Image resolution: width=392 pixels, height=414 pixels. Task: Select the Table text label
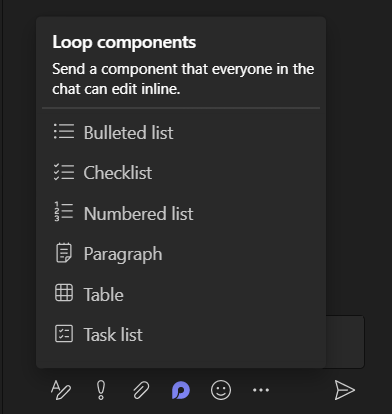(104, 295)
